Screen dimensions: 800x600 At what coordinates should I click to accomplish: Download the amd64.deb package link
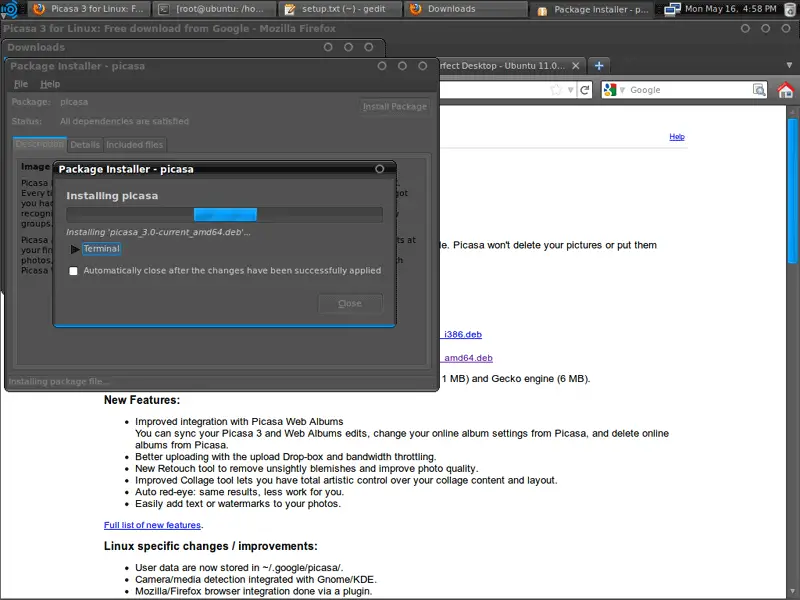(467, 358)
